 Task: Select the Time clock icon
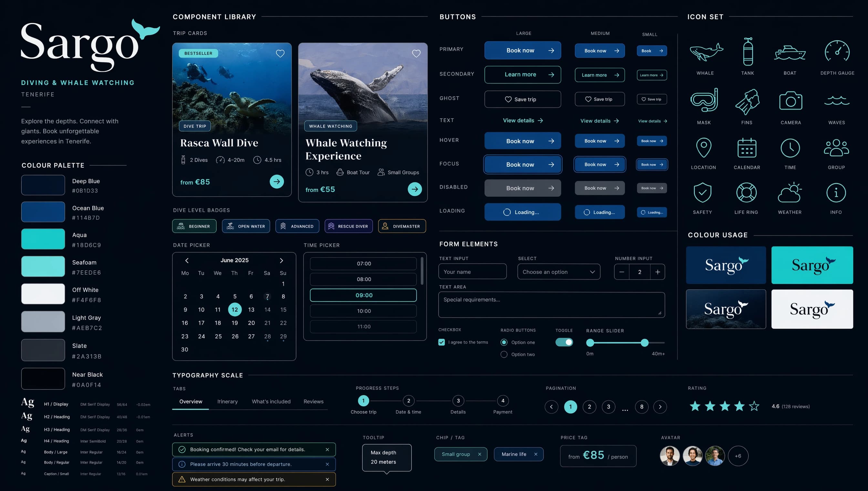(x=790, y=148)
